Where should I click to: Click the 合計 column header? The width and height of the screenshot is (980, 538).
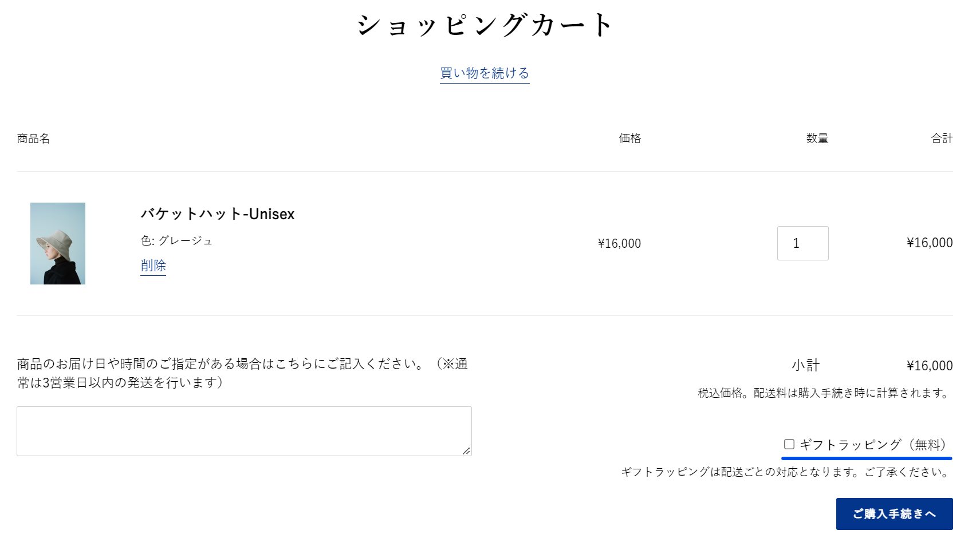tap(942, 139)
